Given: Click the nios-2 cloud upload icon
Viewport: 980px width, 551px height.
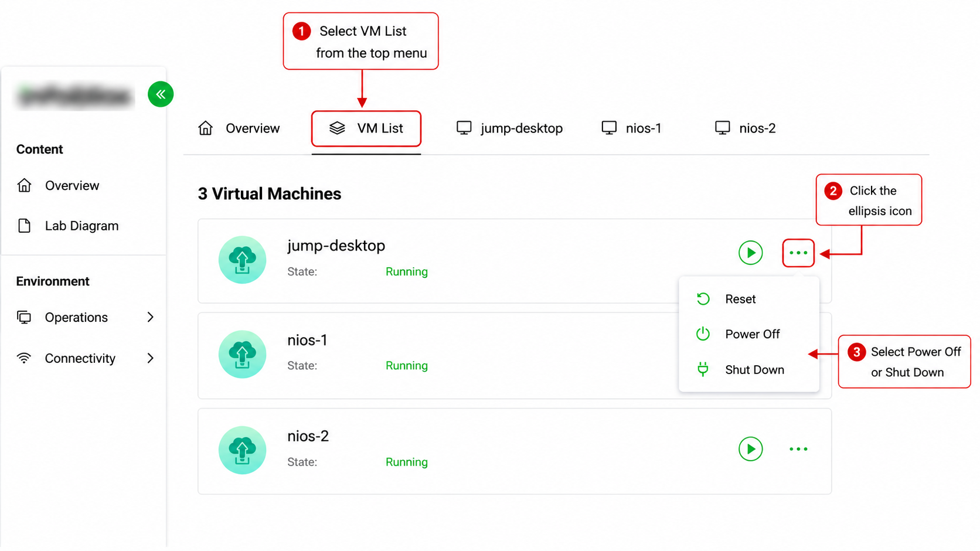Looking at the screenshot, I should tap(242, 450).
